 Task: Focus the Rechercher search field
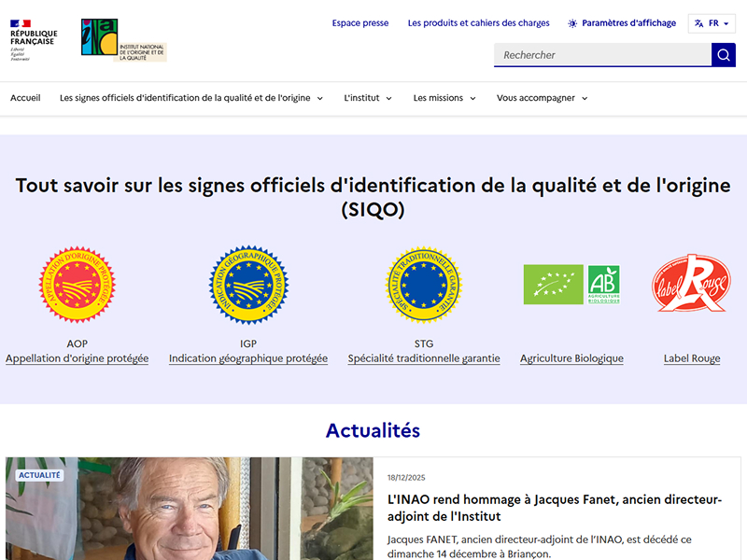[x=602, y=55]
